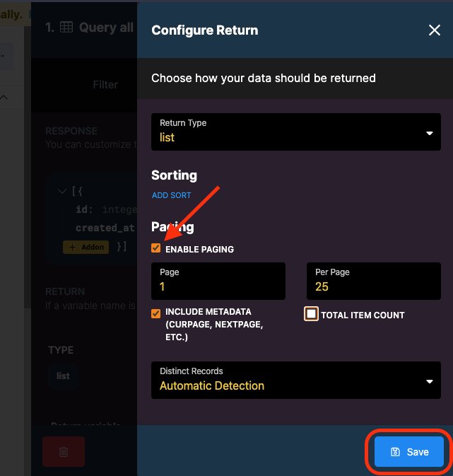
Task: Uncheck Include Metadata checkbox
Action: 156,313
